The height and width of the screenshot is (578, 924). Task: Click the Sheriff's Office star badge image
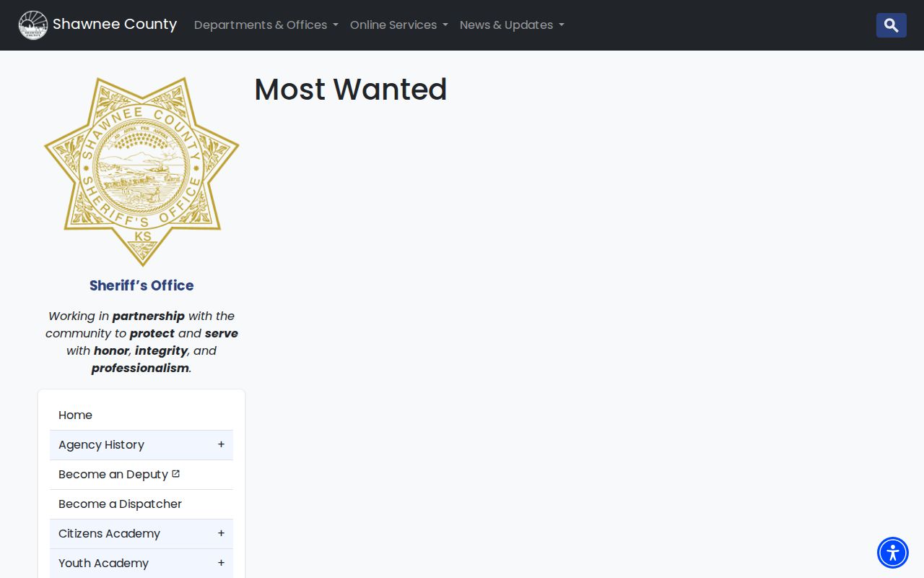(x=141, y=172)
